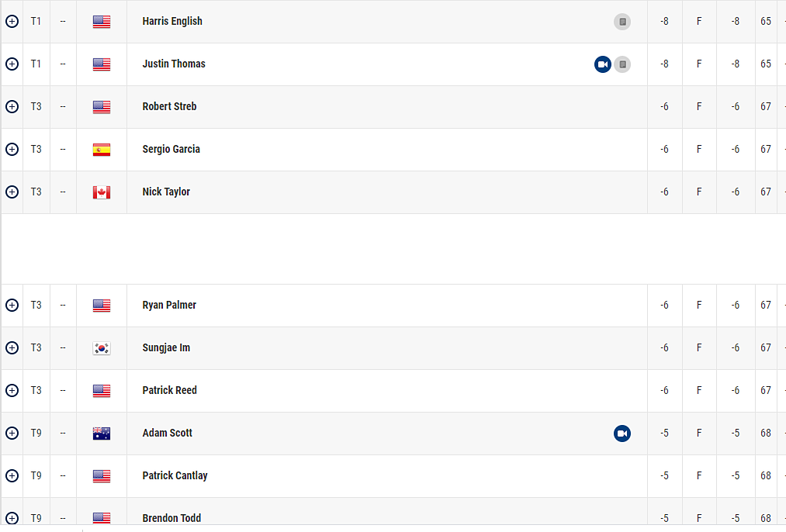Expand Patrick Reed's plus toggle
Image resolution: width=786 pixels, height=532 pixels.
[12, 391]
